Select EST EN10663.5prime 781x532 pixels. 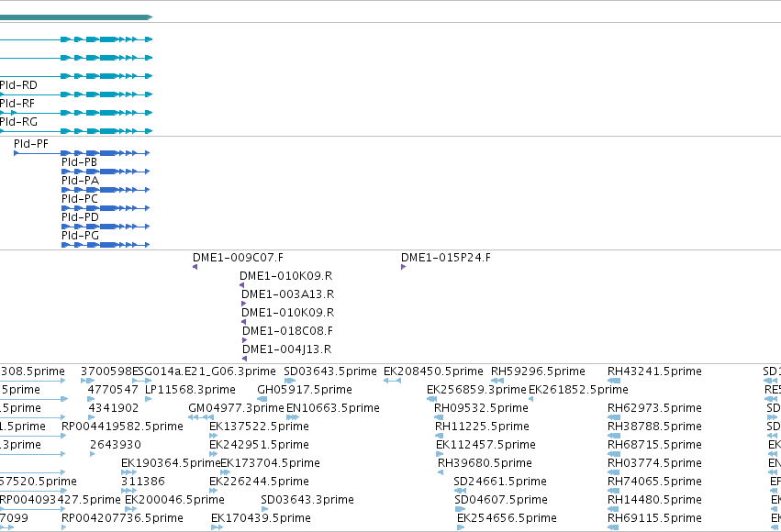coord(333,408)
